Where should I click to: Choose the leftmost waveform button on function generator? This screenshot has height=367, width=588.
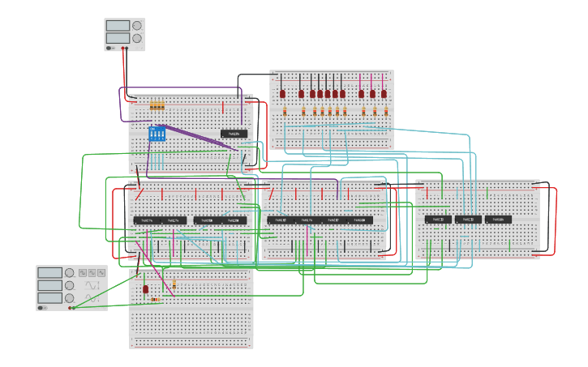click(x=83, y=273)
